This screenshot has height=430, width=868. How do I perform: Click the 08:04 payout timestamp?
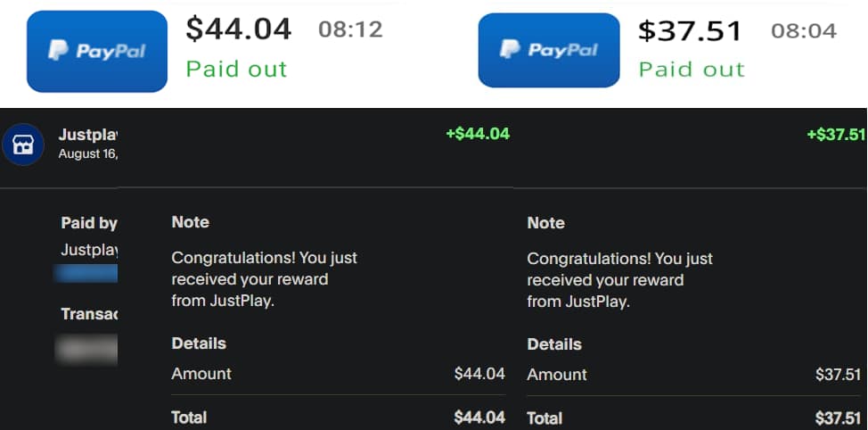[804, 31]
